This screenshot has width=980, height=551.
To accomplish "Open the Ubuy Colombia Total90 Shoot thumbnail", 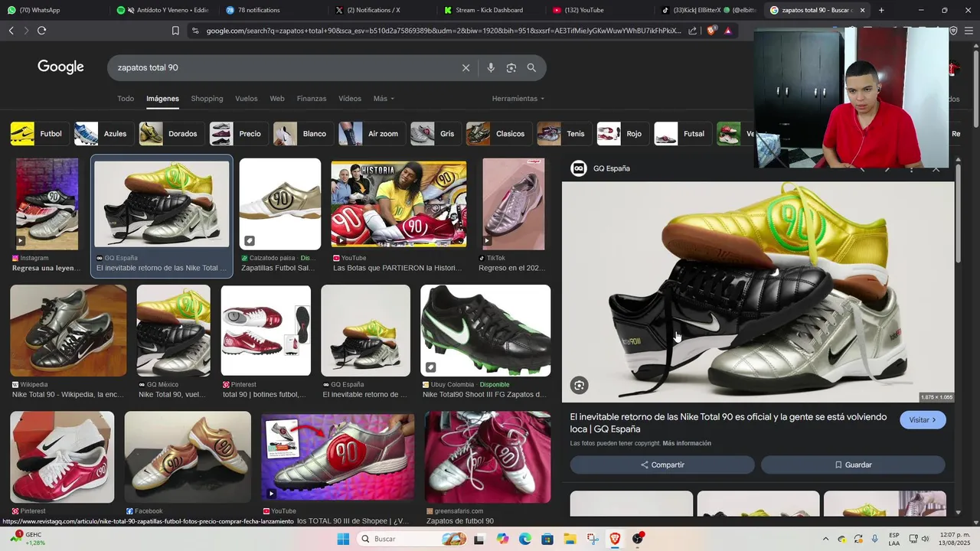I will (x=485, y=331).
